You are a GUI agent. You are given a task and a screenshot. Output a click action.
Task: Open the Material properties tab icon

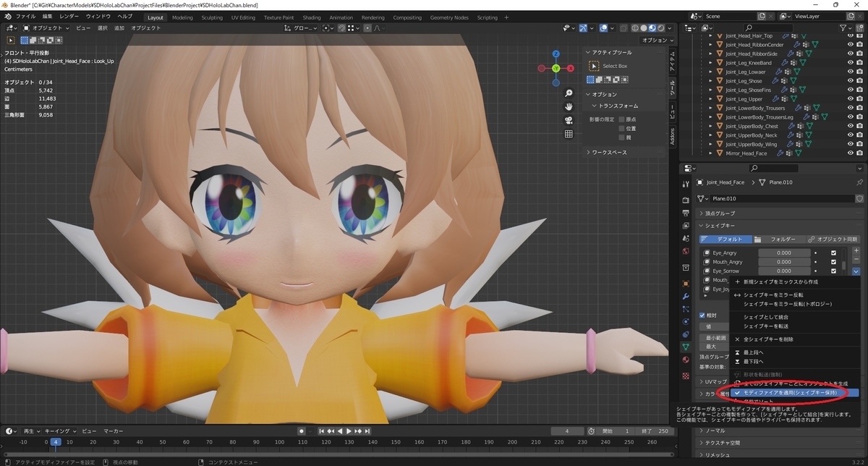(x=686, y=360)
